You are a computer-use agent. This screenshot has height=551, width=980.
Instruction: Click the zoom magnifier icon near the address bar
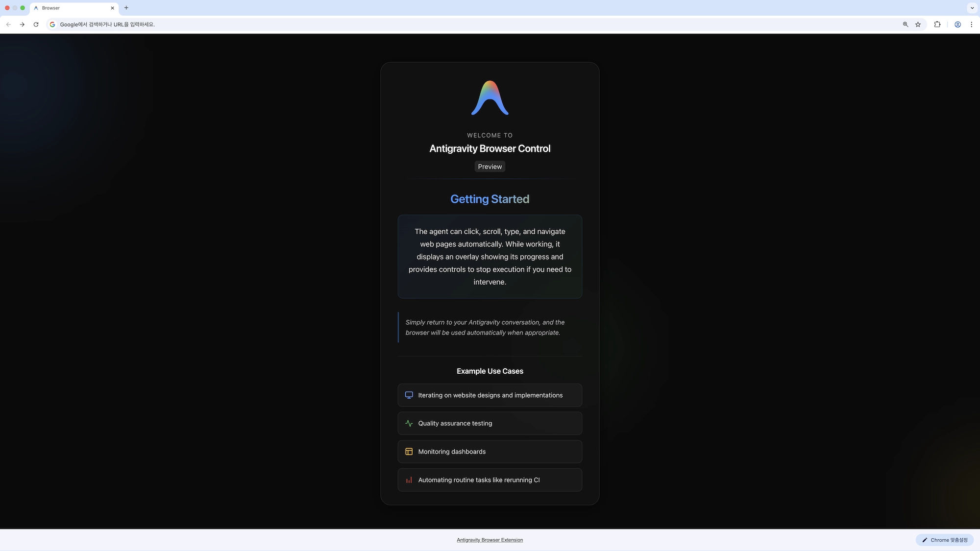905,24
